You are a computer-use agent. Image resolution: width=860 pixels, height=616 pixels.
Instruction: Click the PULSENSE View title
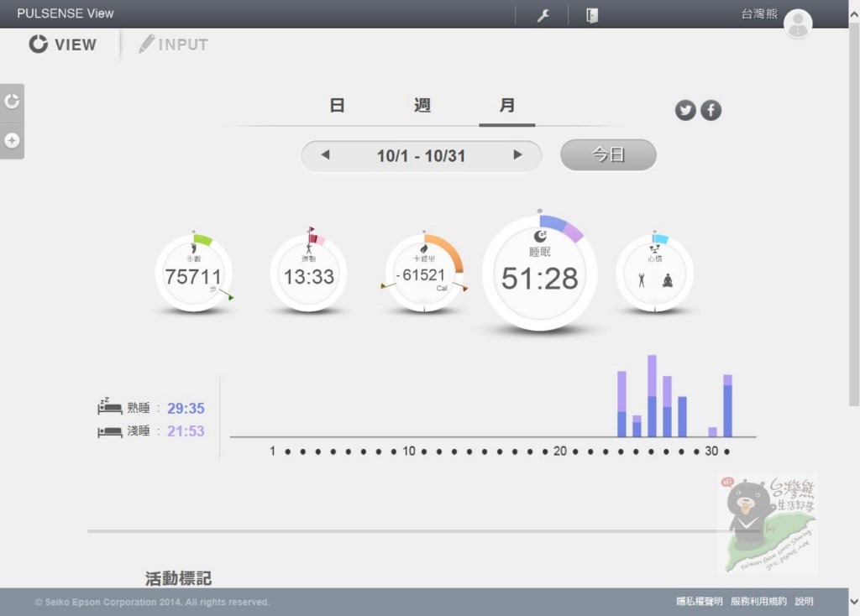[66, 13]
